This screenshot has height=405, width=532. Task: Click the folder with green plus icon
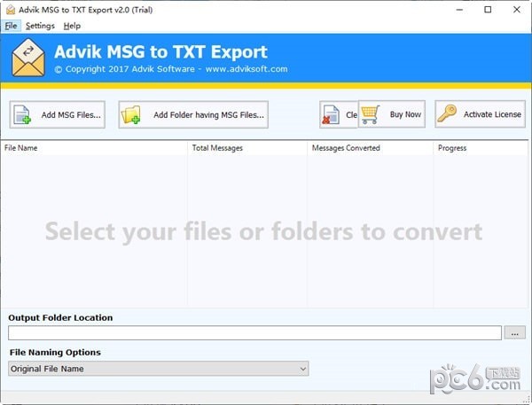click(131, 114)
